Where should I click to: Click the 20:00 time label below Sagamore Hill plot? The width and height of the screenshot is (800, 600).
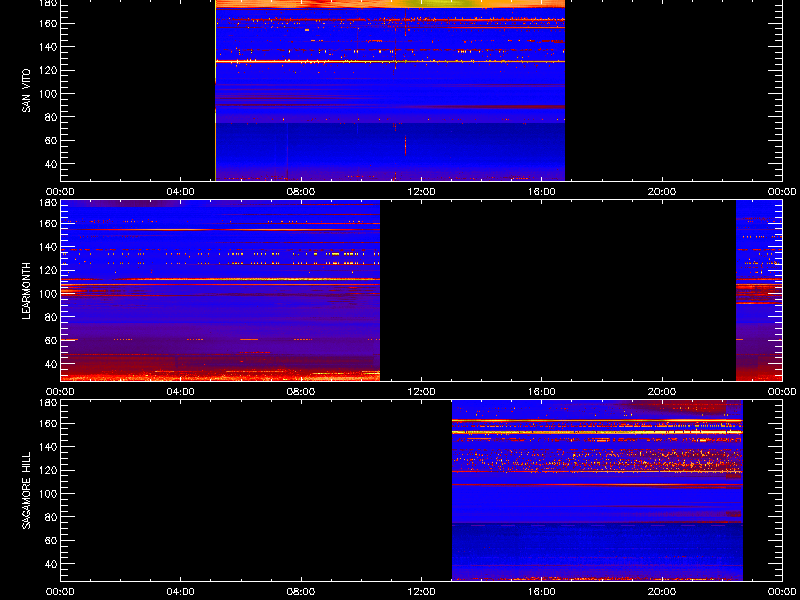pyautogui.click(x=662, y=592)
